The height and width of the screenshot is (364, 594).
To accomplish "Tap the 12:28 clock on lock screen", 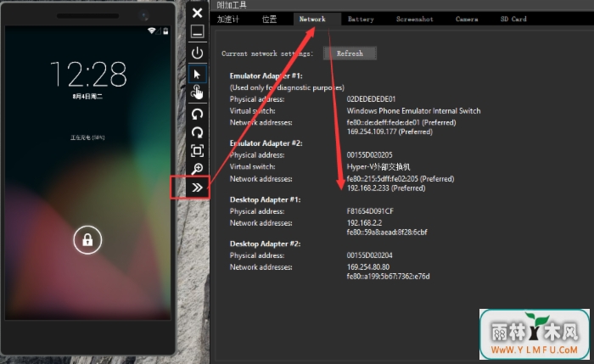I will 87,75.
